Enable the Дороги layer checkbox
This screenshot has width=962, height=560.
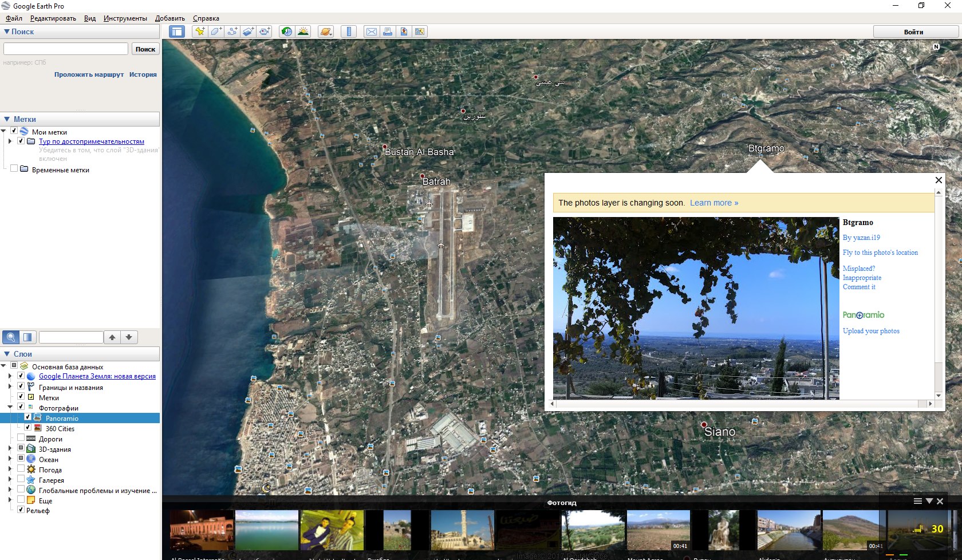pos(21,438)
